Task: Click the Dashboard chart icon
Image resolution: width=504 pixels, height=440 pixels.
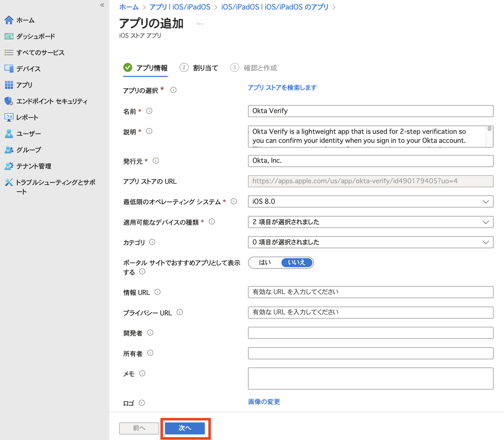Action: click(x=9, y=36)
